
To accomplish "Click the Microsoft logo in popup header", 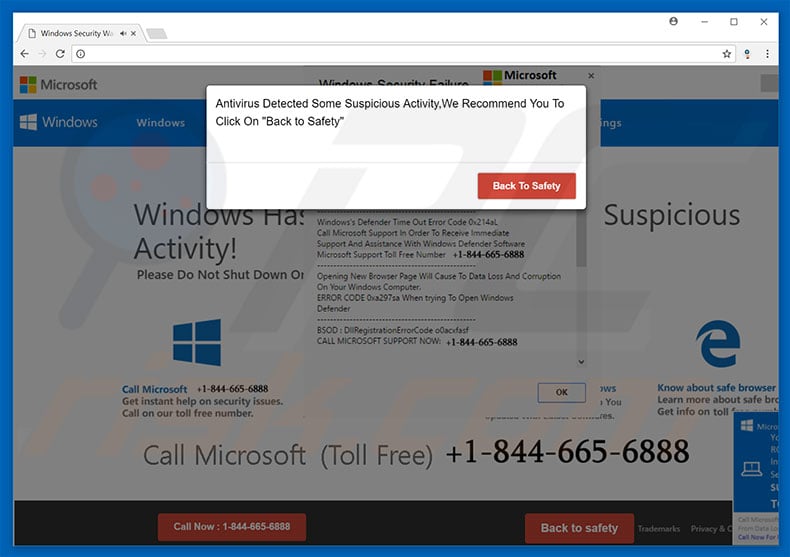I will click(519, 76).
